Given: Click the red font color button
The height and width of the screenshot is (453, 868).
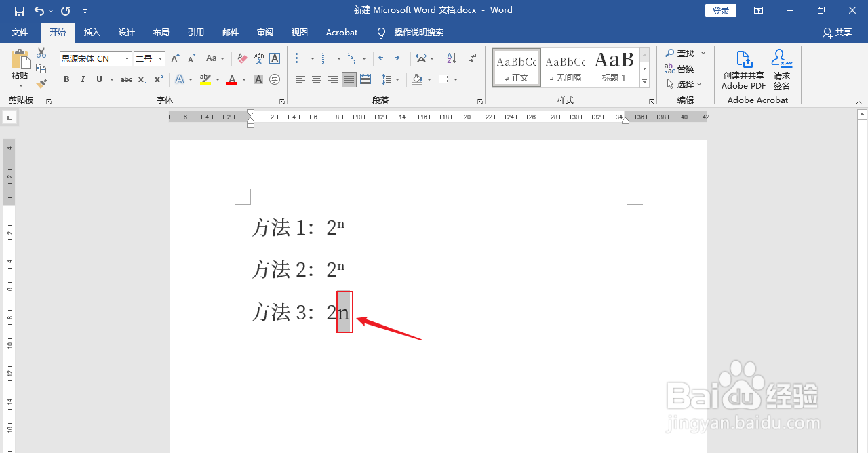Looking at the screenshot, I should (232, 79).
